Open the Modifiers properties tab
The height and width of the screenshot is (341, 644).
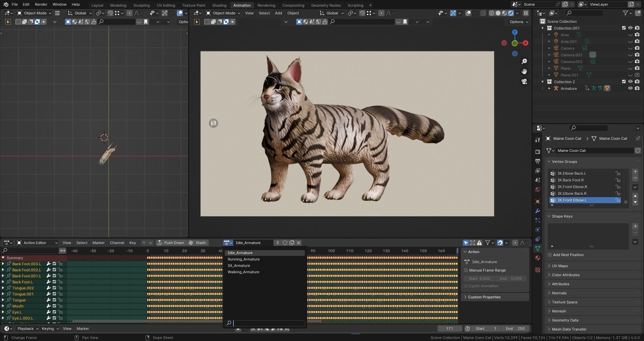pyautogui.click(x=538, y=211)
